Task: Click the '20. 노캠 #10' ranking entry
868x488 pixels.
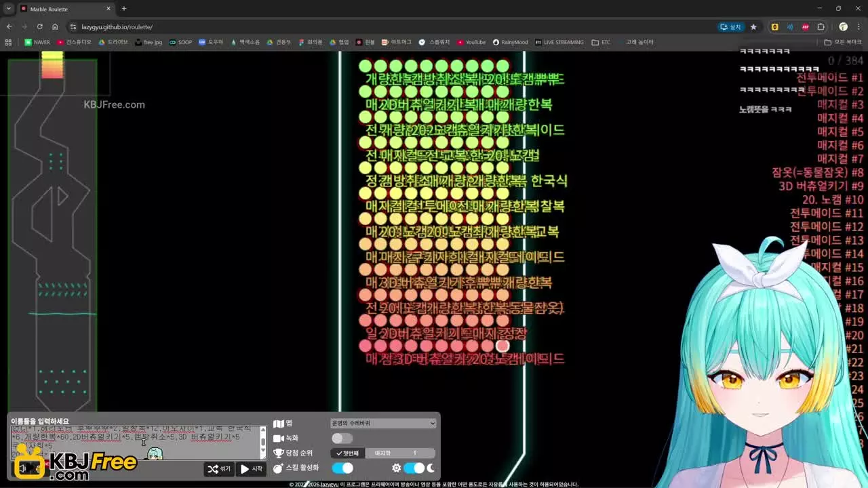Action: (833, 200)
